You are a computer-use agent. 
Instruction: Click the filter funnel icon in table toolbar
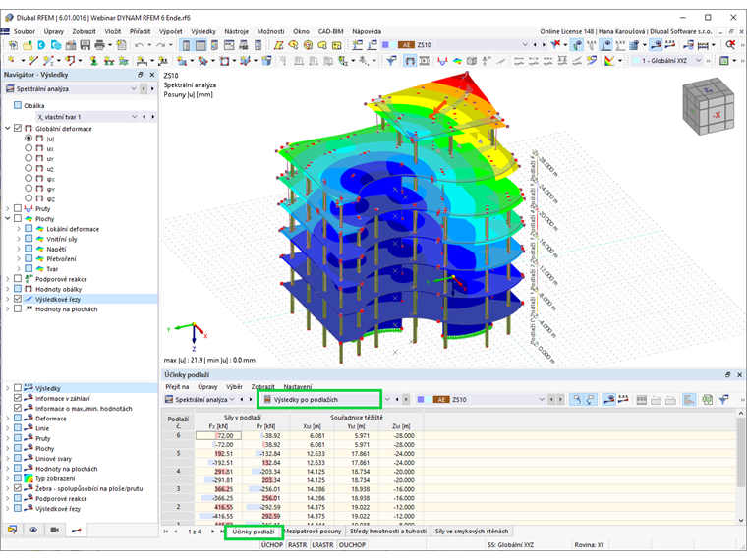723,400
